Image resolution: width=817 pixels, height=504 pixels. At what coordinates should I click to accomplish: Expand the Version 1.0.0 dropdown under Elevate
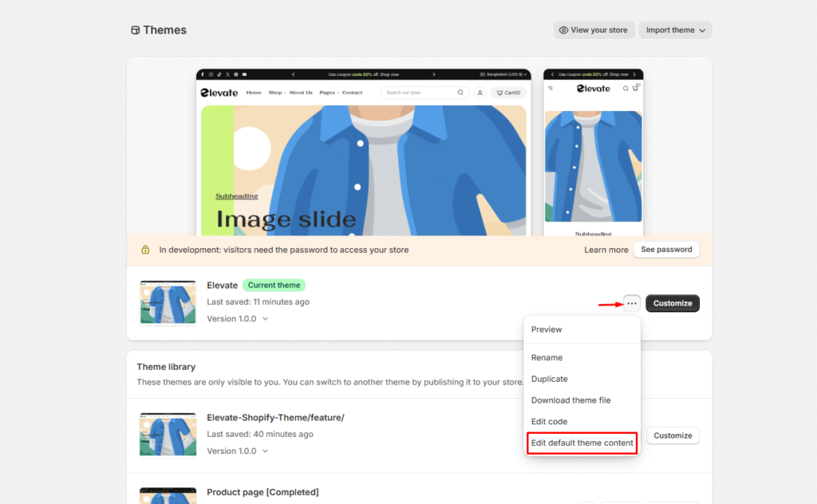click(238, 319)
